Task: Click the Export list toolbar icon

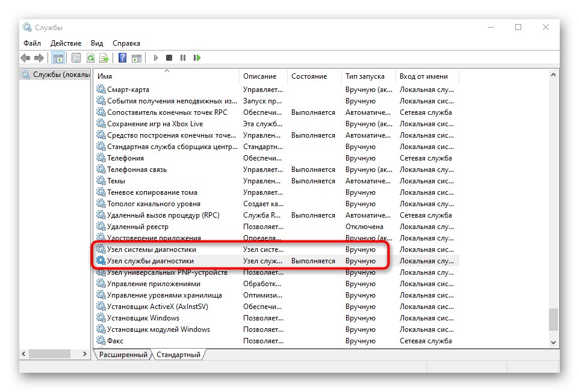Action: [105, 58]
